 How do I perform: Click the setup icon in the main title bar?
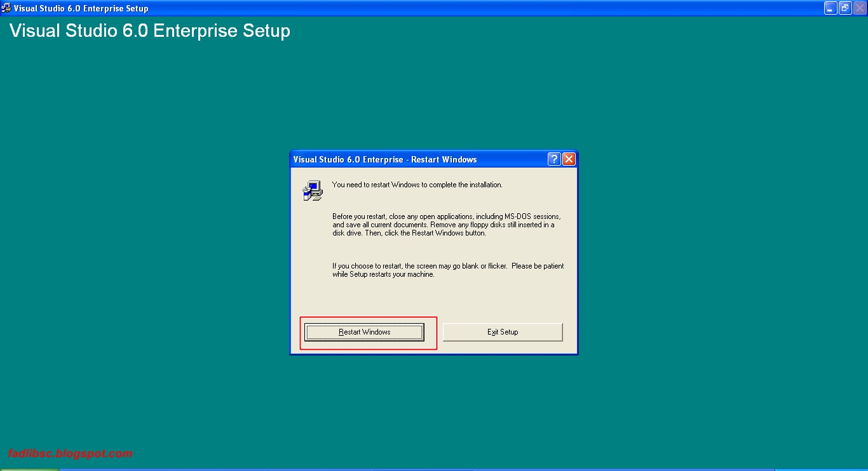[6, 8]
